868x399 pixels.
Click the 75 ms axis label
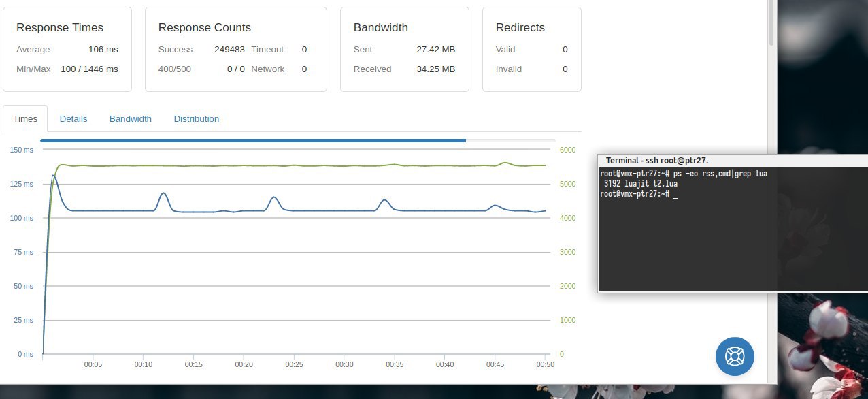[x=24, y=253]
